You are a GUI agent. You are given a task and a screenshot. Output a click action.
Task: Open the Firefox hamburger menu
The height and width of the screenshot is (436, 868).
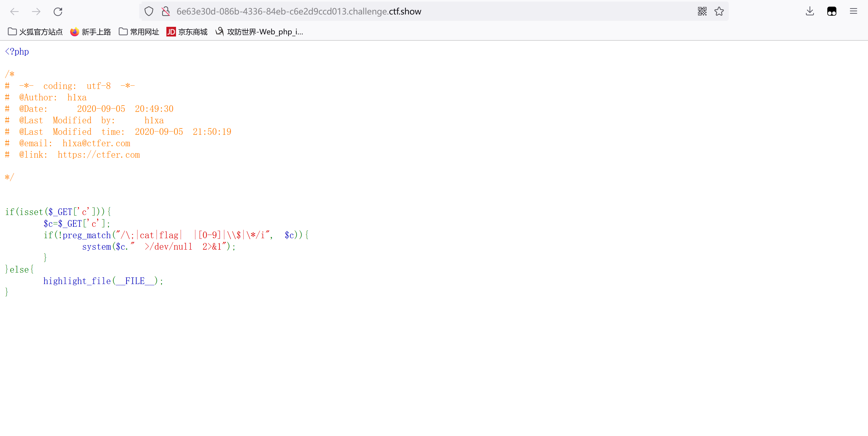(853, 11)
